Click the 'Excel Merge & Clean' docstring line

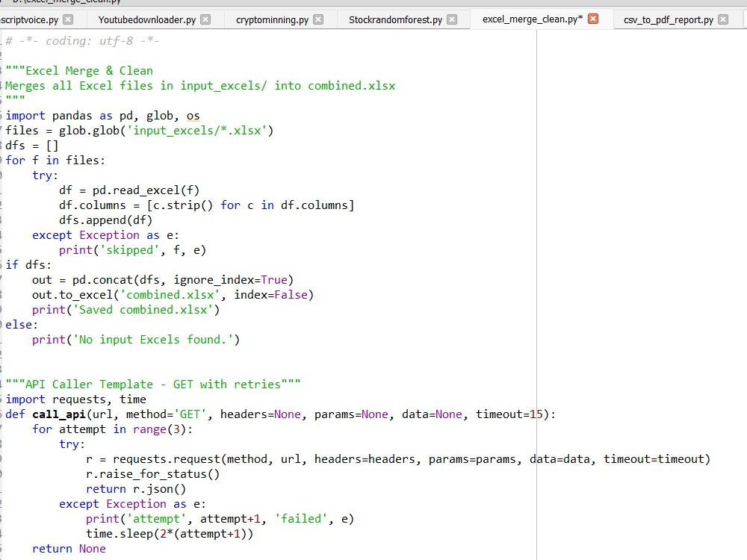coord(79,71)
